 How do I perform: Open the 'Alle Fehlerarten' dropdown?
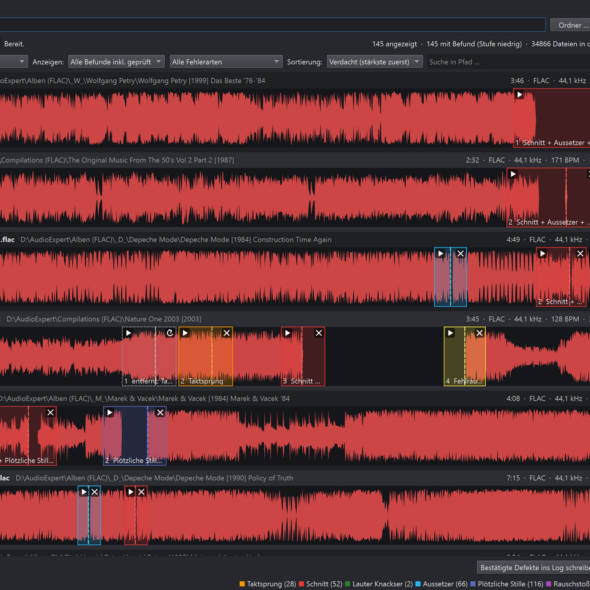pos(226,62)
